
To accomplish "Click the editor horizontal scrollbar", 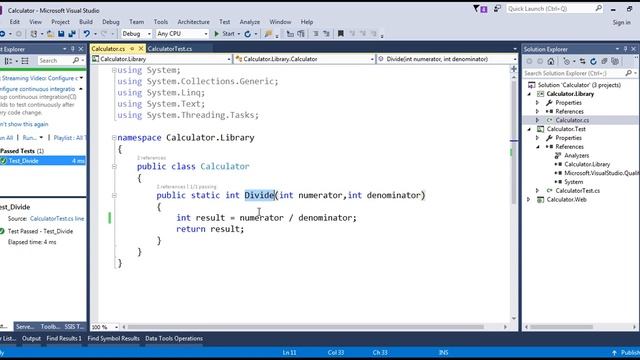I will (306, 327).
